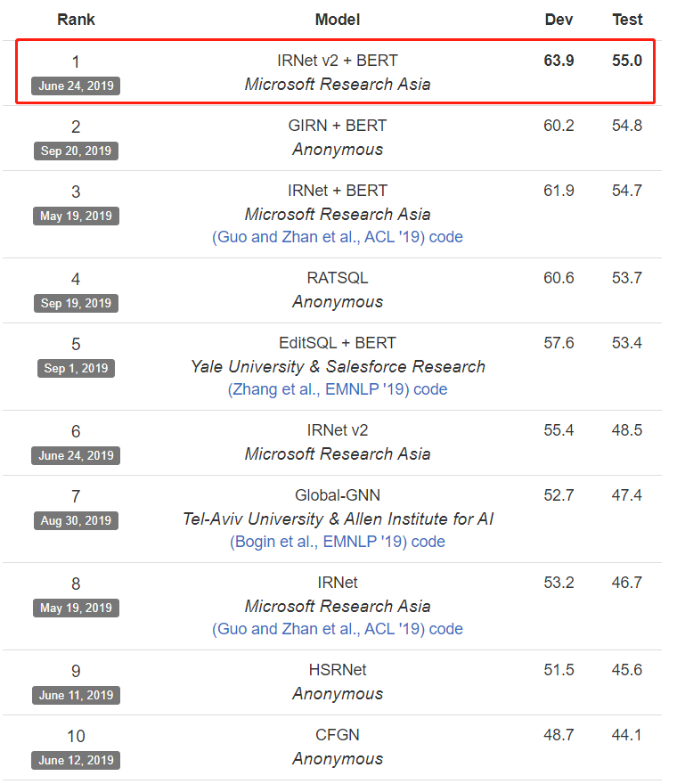Click the Sep 20, 2019 date badge
This screenshot has height=784, width=677.
76,151
